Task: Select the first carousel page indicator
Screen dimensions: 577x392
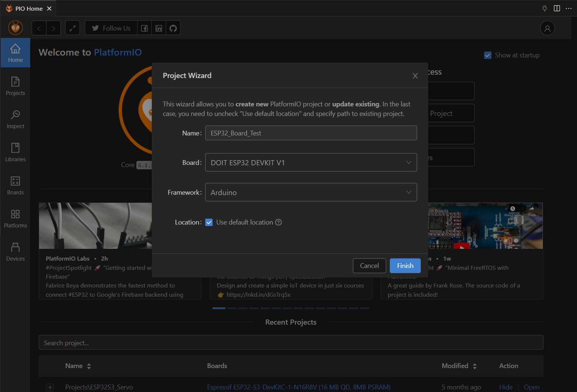Action: pyautogui.click(x=219, y=308)
